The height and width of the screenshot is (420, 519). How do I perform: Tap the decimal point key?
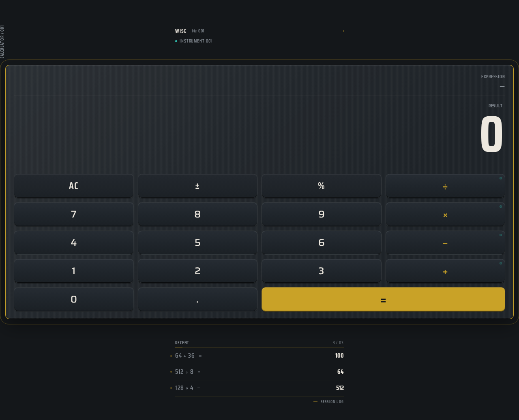coord(197,299)
